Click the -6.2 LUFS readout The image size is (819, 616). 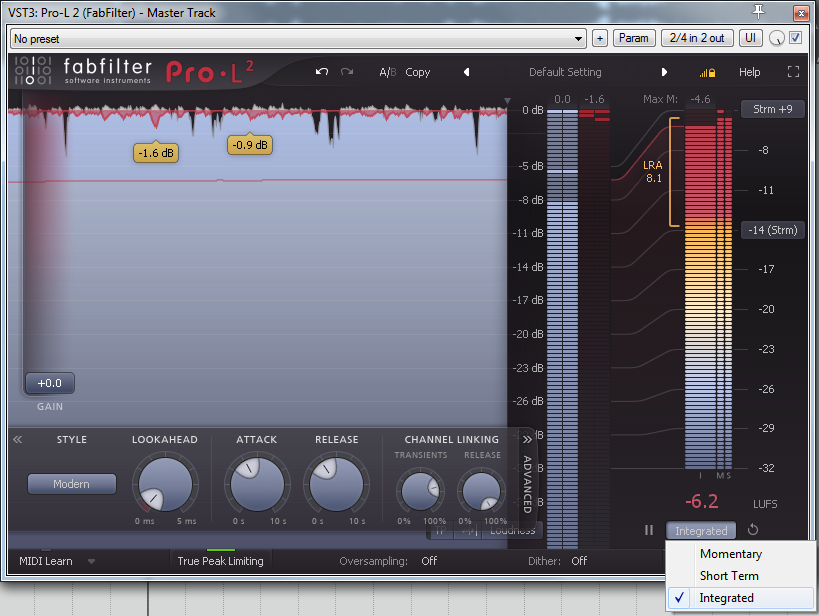pos(701,502)
